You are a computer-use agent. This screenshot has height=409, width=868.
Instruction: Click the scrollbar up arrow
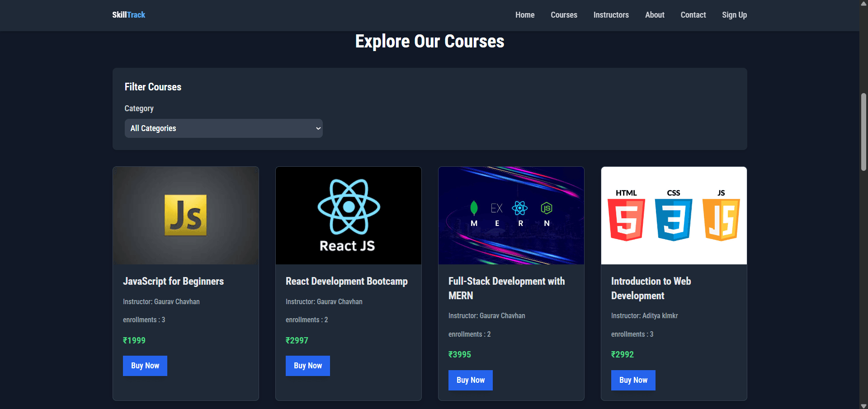863,4
